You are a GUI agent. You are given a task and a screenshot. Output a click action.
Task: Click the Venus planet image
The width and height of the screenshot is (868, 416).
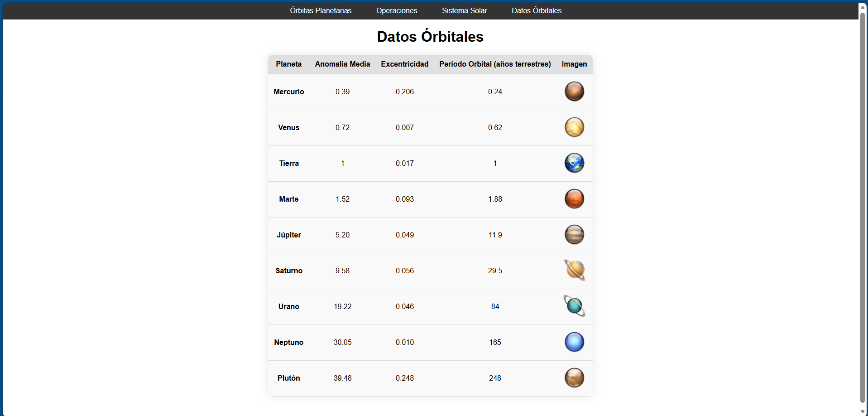click(x=574, y=127)
